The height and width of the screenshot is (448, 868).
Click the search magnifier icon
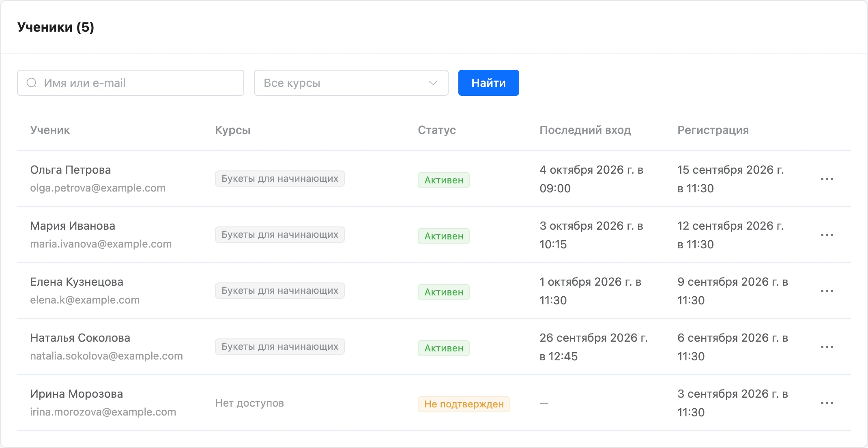point(32,83)
